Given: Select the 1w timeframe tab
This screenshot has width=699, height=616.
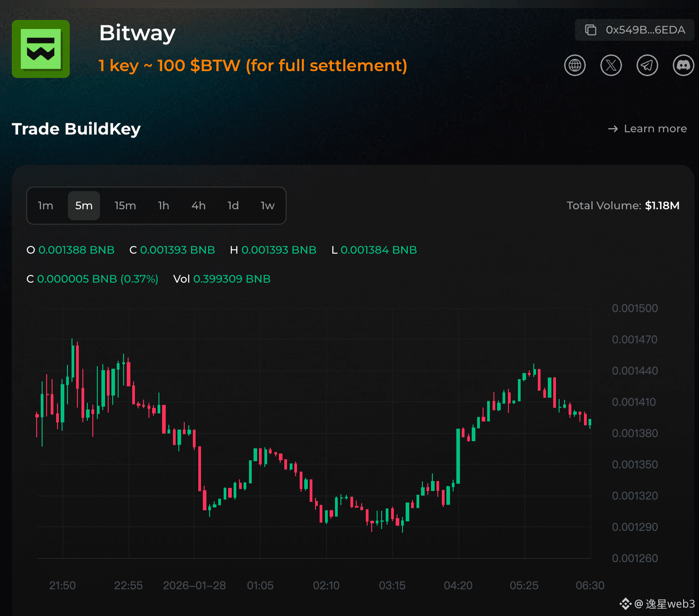Looking at the screenshot, I should click(268, 206).
